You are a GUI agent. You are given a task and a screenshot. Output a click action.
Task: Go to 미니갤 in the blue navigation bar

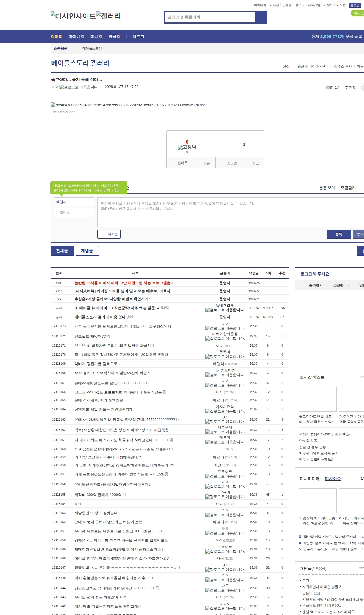point(96,37)
